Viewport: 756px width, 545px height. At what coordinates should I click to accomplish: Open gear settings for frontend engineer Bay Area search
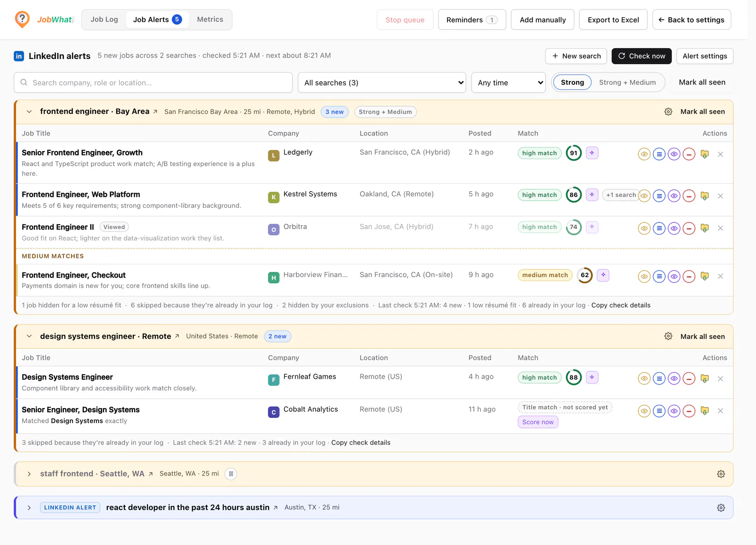tap(668, 112)
